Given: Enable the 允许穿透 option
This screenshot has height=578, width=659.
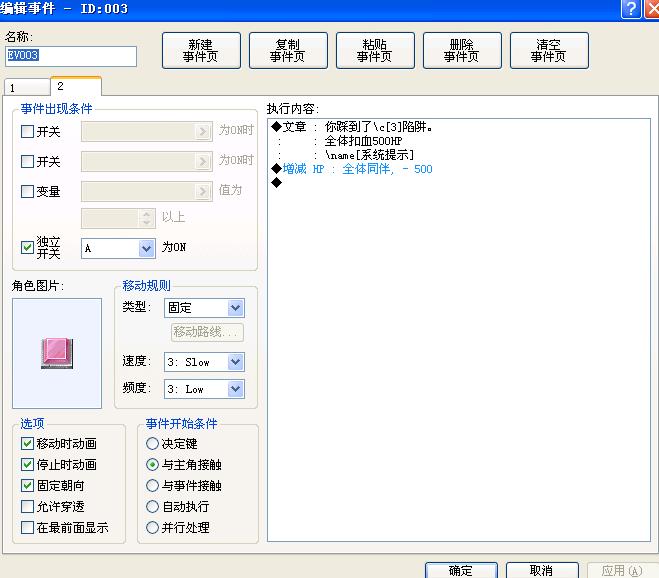Looking at the screenshot, I should pos(27,507).
